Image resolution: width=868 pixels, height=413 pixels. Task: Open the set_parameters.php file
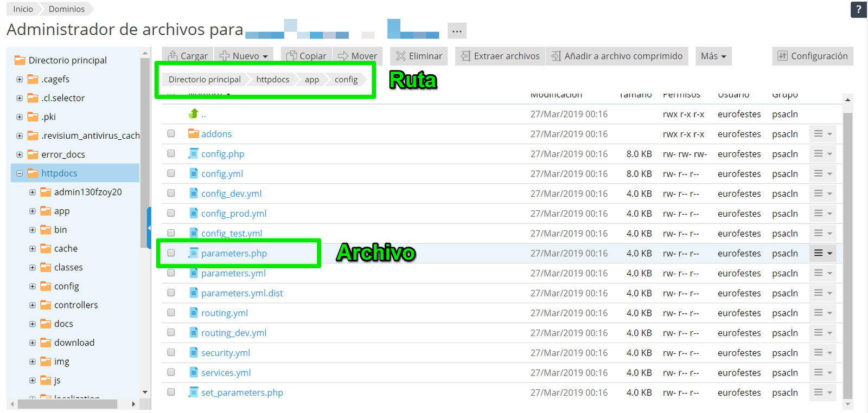(242, 392)
